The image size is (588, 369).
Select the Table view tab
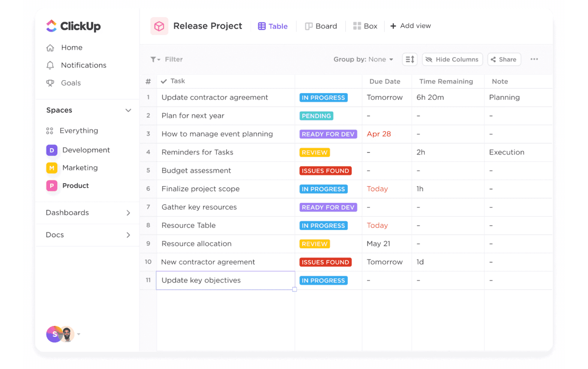point(272,26)
